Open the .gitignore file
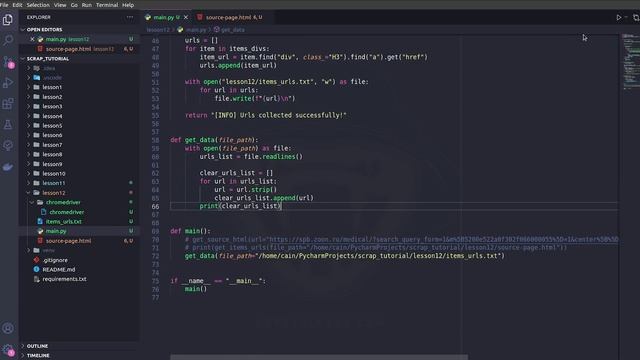 coord(55,260)
